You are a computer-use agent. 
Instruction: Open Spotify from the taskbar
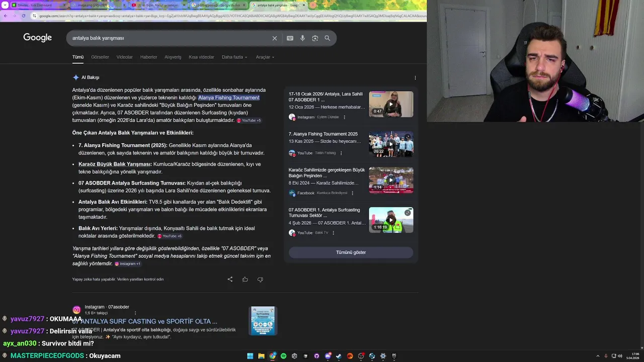[283, 356]
